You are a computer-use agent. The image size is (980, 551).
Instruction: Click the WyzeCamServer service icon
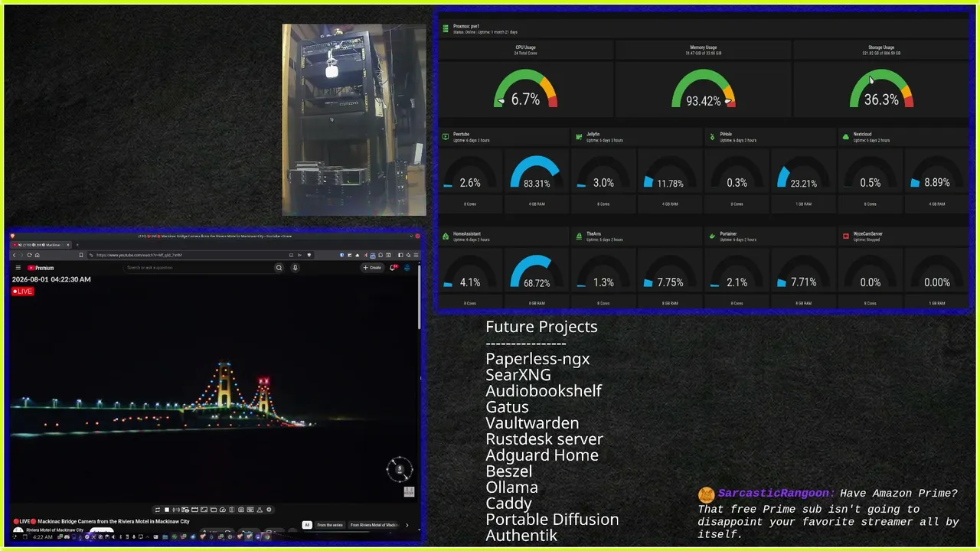coord(846,236)
